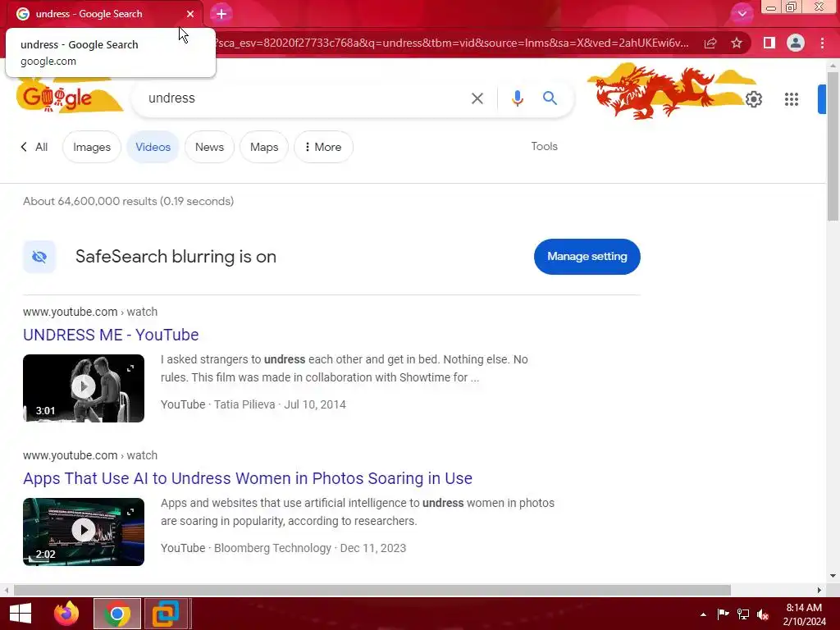Image resolution: width=840 pixels, height=630 pixels.
Task: Click the first www.youtube.com › watch breadcrumb
Action: point(90,312)
